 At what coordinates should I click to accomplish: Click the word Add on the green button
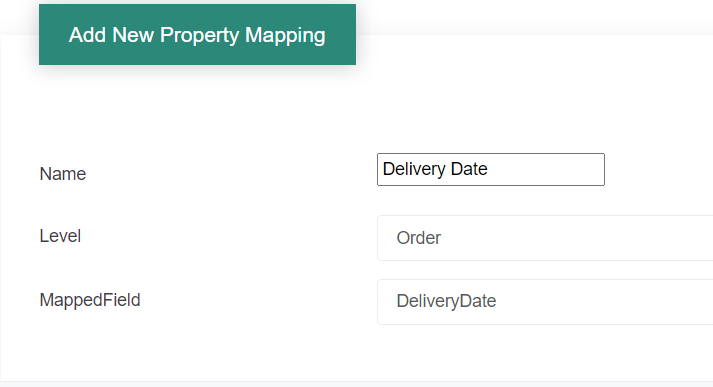(87, 35)
